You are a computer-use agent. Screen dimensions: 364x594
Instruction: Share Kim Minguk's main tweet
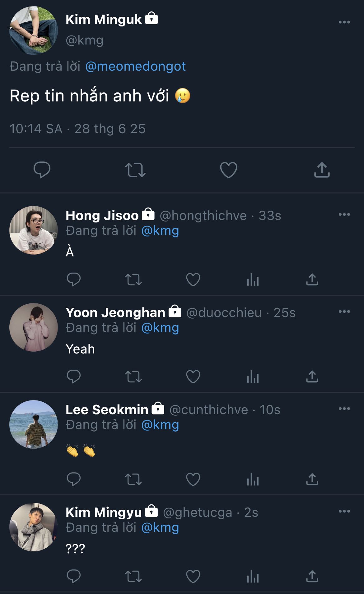coord(322,170)
